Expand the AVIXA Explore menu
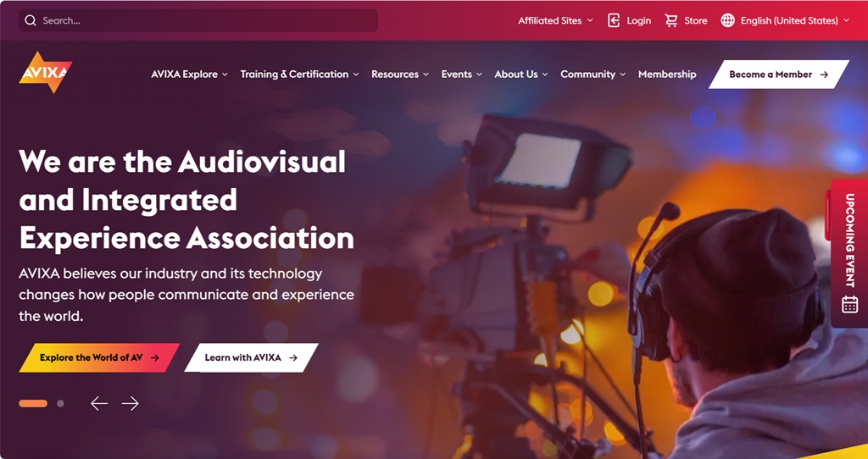Screen dimensions: 868x459 [189, 75]
